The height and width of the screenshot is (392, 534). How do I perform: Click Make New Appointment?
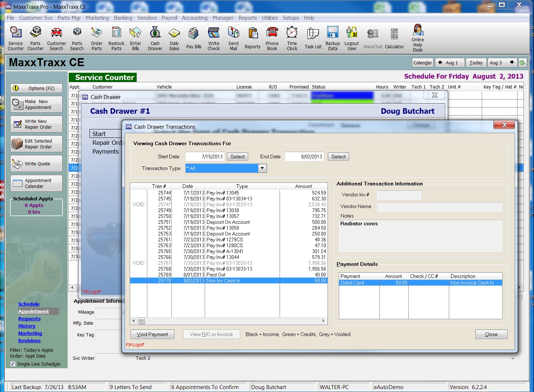click(37, 104)
